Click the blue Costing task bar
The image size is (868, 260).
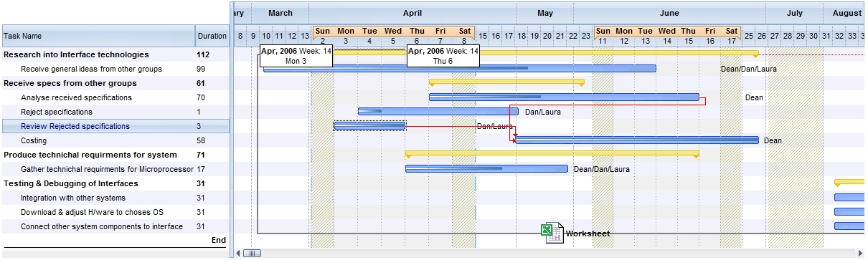coord(636,140)
